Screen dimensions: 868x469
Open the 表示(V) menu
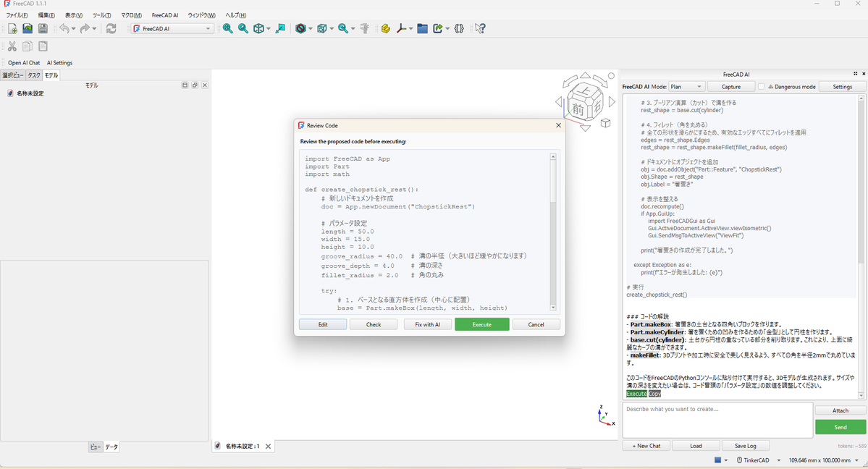[74, 15]
